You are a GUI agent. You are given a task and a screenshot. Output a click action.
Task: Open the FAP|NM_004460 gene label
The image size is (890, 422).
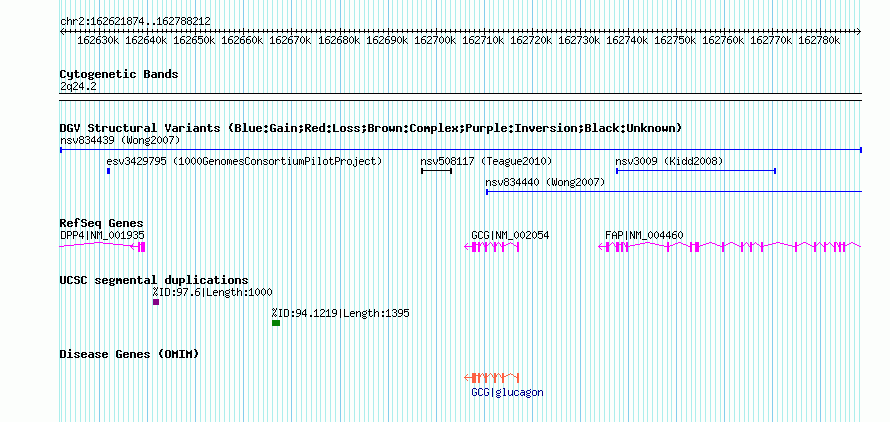pyautogui.click(x=644, y=235)
